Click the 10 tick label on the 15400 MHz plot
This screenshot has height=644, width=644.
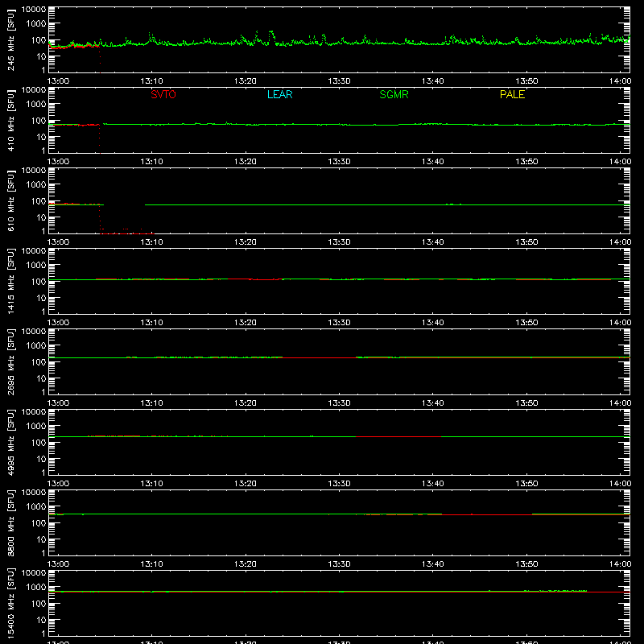coord(41,620)
